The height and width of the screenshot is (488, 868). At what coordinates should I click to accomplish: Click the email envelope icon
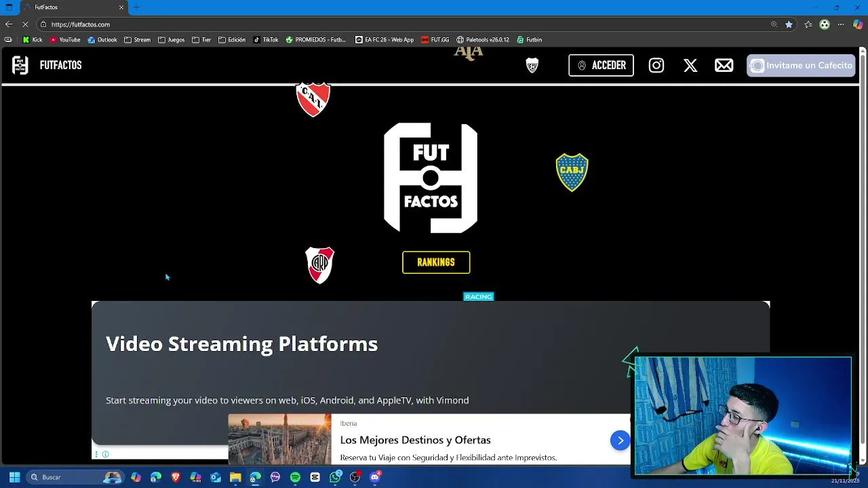click(724, 65)
